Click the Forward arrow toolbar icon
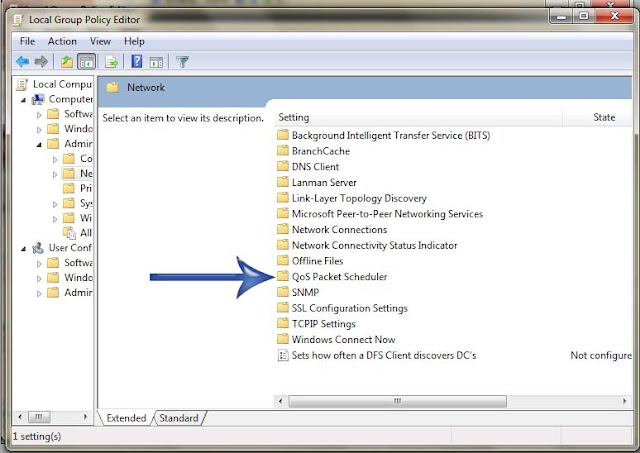 (41, 62)
